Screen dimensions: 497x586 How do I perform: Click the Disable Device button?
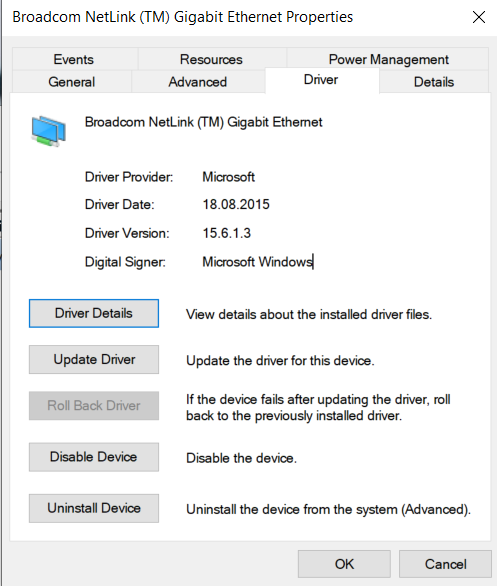(94, 457)
